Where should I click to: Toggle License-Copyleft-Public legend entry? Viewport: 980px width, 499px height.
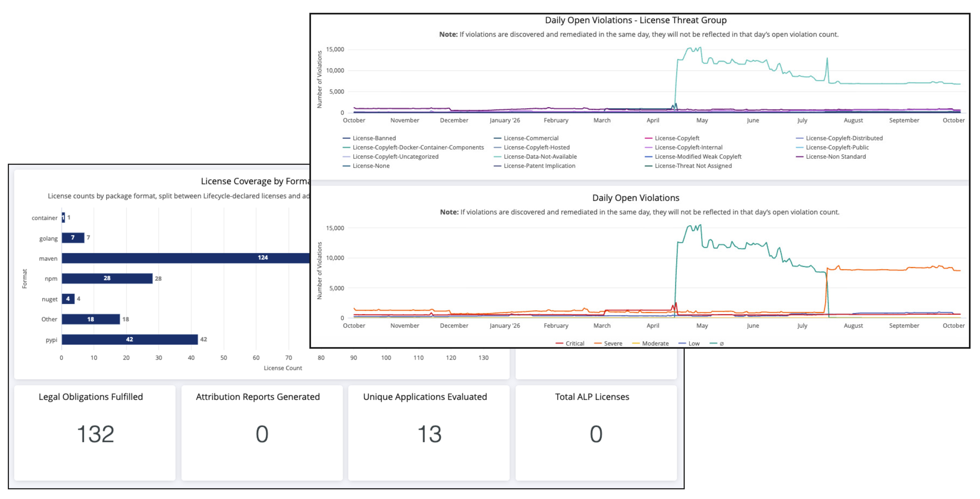tap(832, 147)
